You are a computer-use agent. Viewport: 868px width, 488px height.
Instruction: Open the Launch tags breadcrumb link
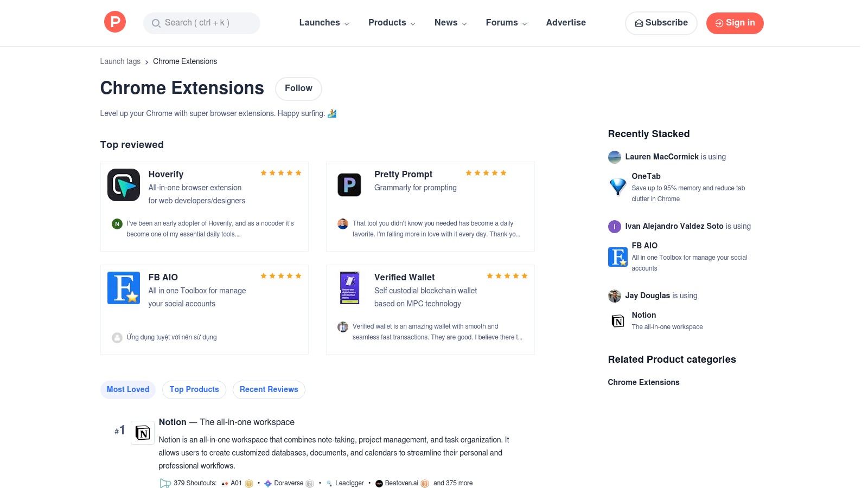click(120, 61)
